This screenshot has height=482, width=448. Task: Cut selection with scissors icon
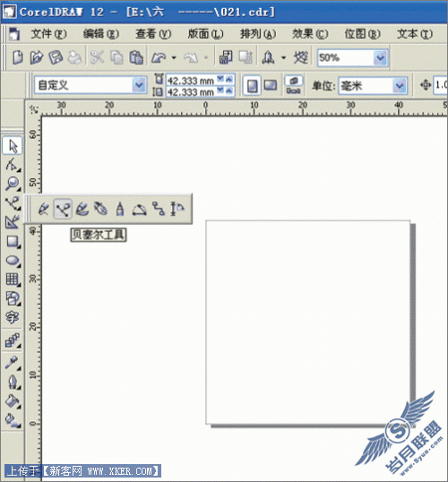coord(97,57)
